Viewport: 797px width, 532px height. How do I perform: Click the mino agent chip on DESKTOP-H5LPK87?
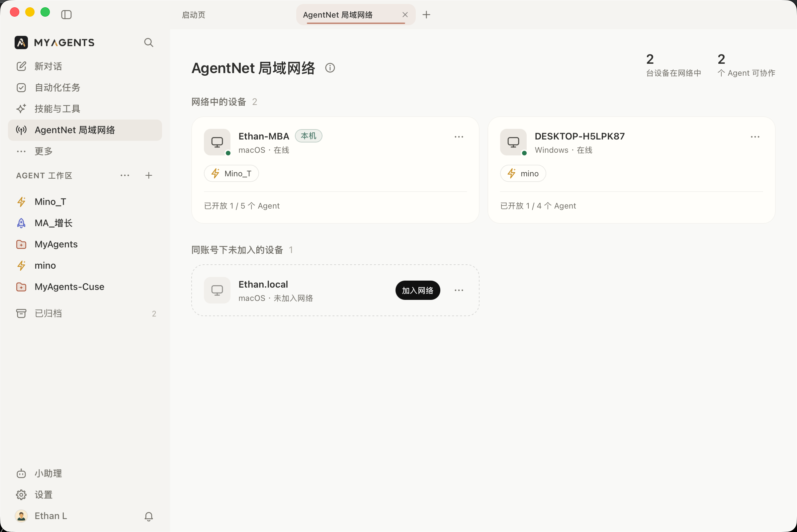pos(523,173)
